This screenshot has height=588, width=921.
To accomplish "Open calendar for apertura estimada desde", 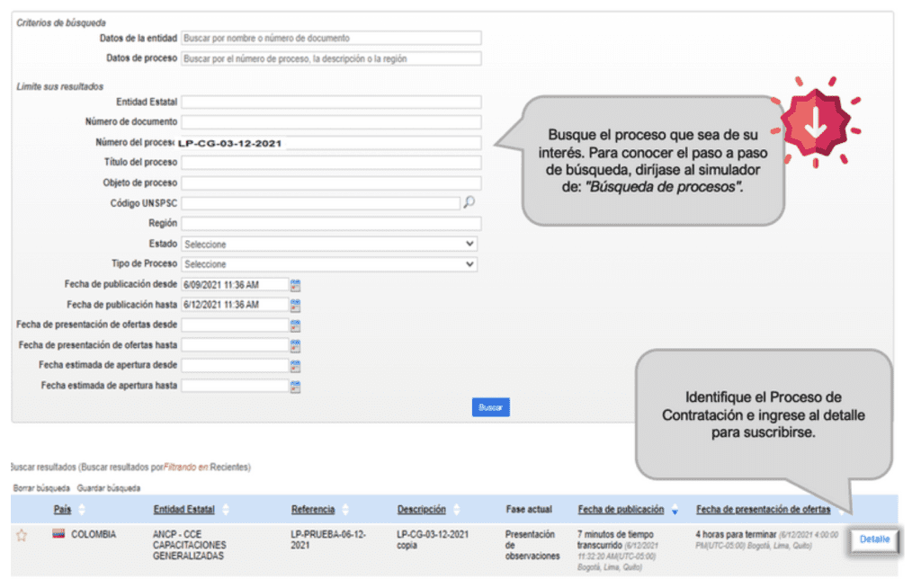I will pos(295,366).
